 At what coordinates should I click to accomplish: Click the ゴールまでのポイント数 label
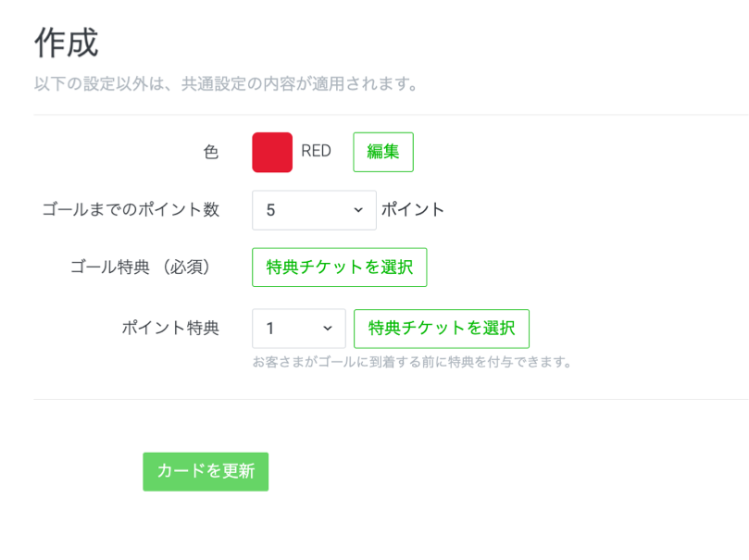pyautogui.click(x=131, y=210)
